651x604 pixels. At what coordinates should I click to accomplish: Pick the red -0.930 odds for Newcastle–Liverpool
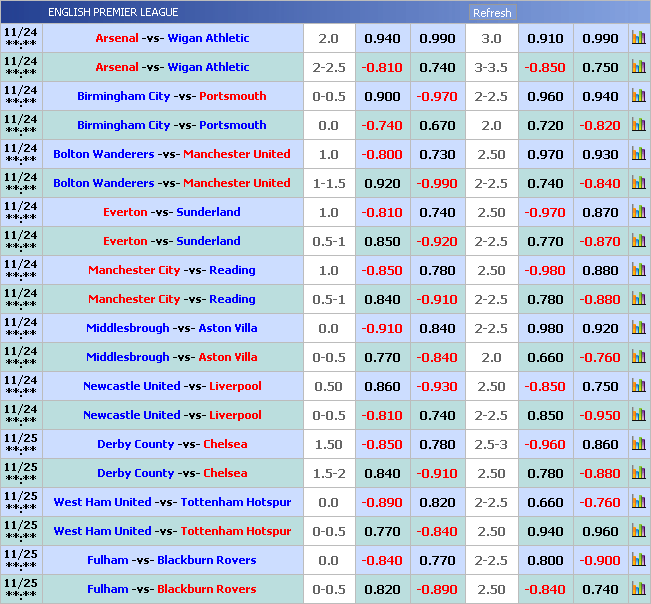(x=437, y=386)
